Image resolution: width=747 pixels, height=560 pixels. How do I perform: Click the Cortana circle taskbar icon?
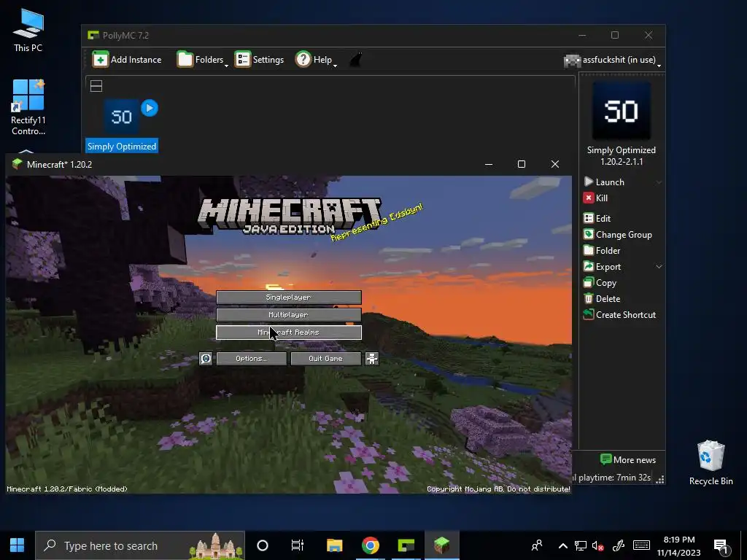click(263, 545)
